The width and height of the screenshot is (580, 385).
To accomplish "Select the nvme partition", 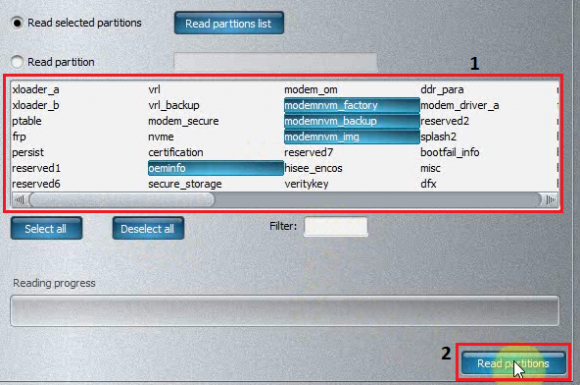I will [x=161, y=137].
